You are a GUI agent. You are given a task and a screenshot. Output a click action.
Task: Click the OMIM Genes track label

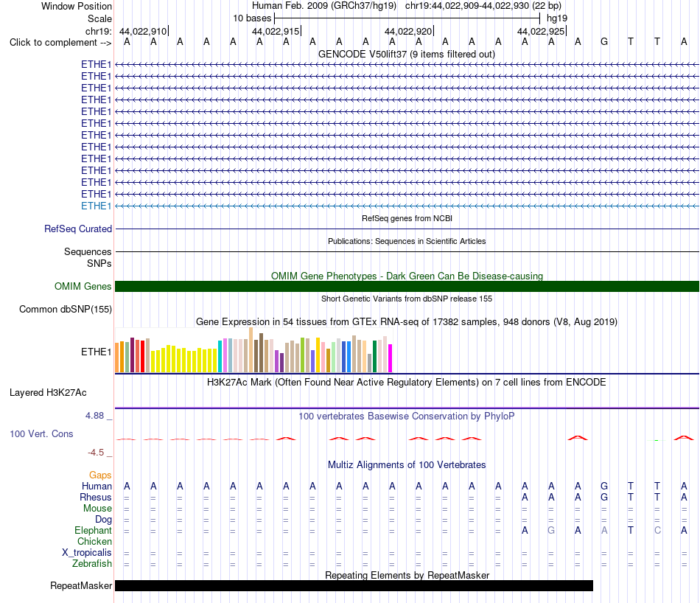click(x=83, y=286)
